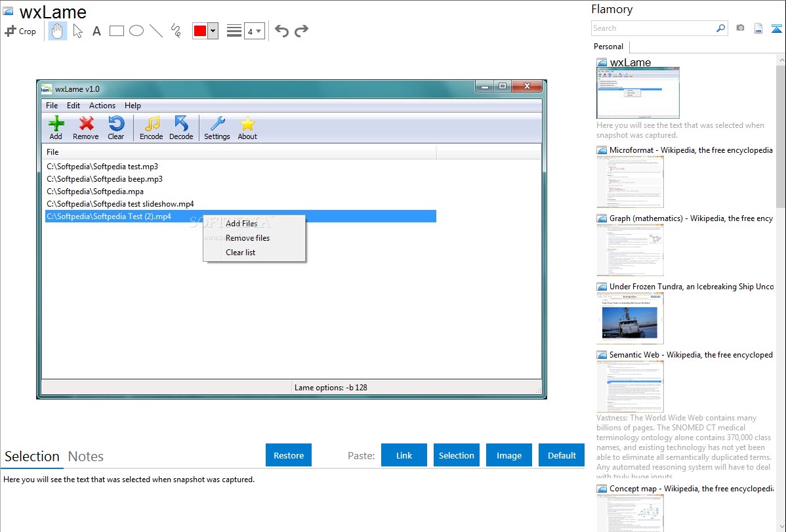Open the Personal tab
Screen dimensions: 786x532
point(608,47)
